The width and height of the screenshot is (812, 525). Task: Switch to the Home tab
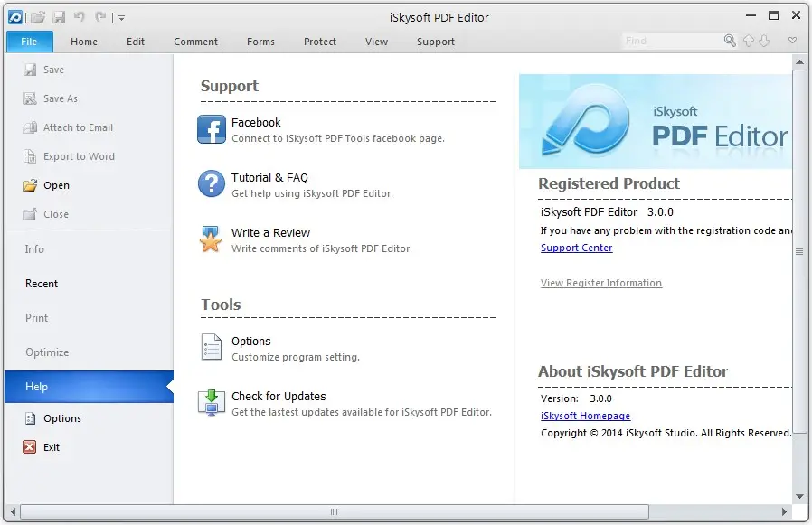click(84, 42)
